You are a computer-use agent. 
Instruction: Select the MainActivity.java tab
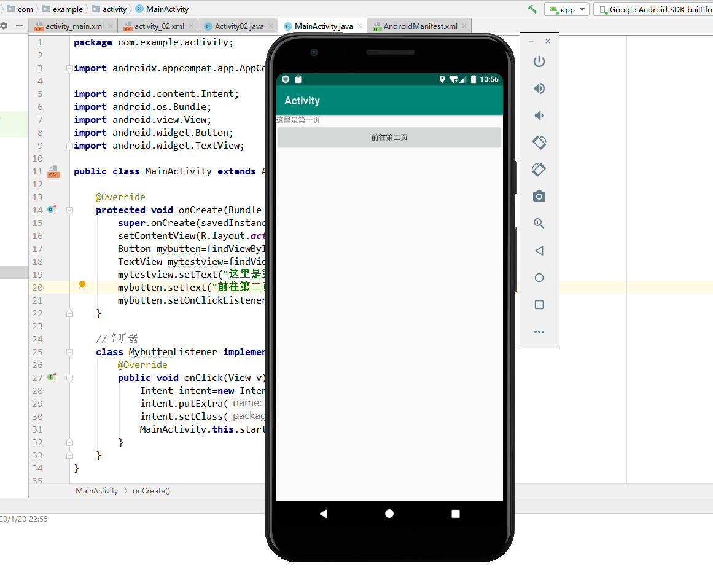323,26
